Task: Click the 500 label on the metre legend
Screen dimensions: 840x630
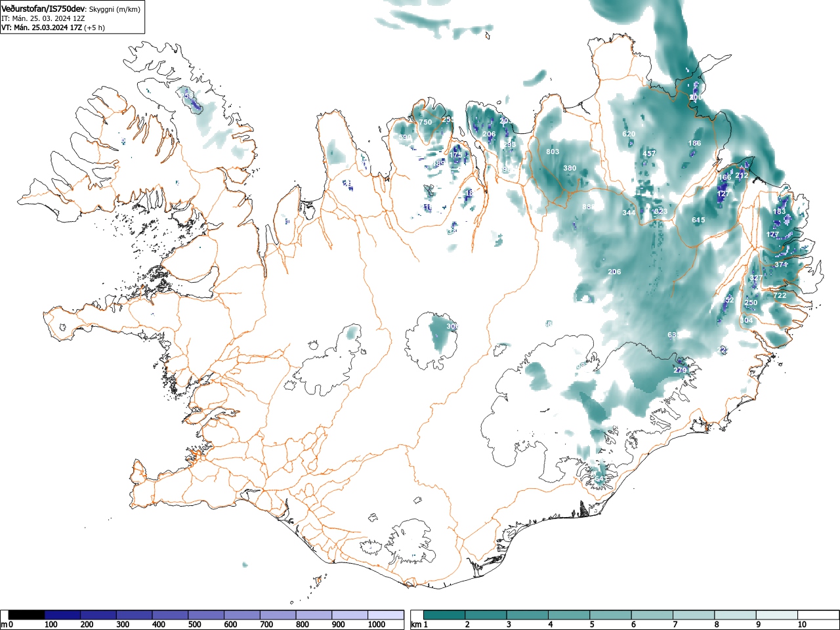Action: click(194, 625)
